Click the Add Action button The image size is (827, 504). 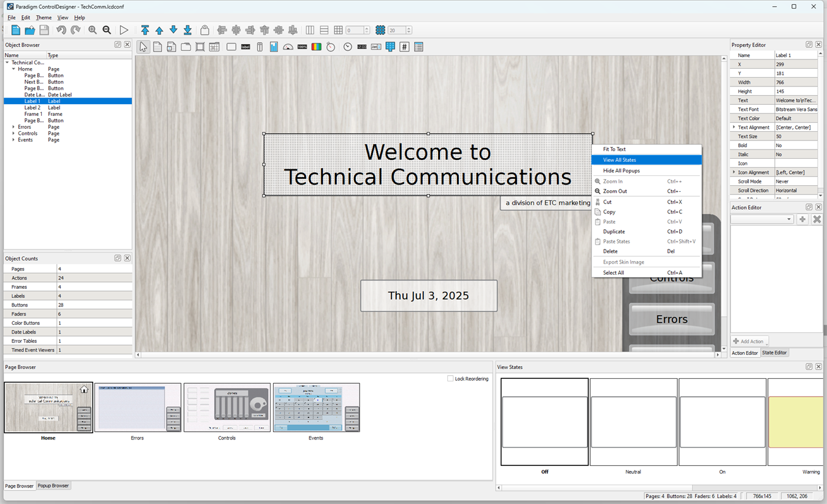click(x=748, y=342)
